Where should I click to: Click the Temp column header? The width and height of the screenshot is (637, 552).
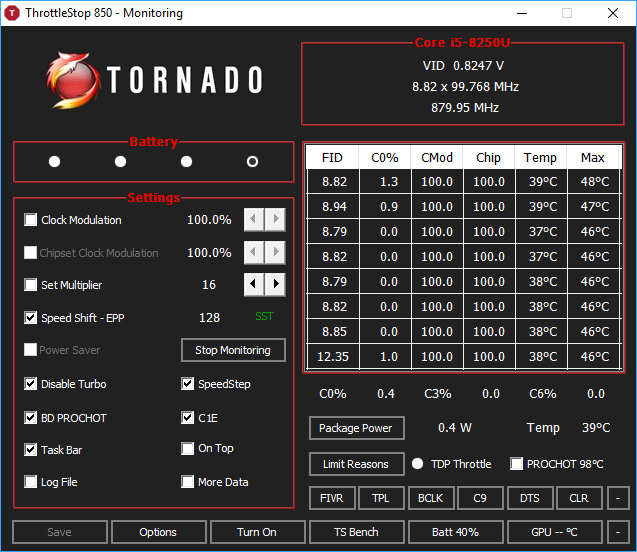pos(541,158)
